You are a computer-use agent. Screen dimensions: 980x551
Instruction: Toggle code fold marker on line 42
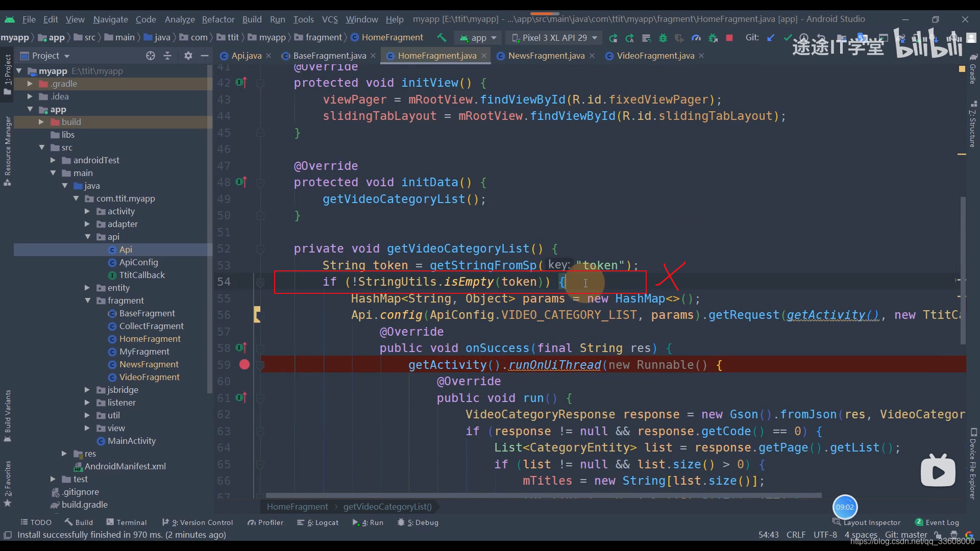pos(260,83)
